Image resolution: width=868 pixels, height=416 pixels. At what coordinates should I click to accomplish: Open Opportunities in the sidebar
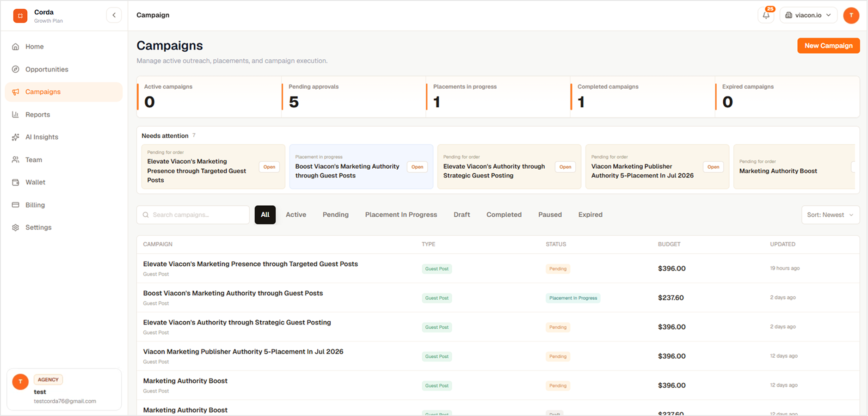point(64,69)
